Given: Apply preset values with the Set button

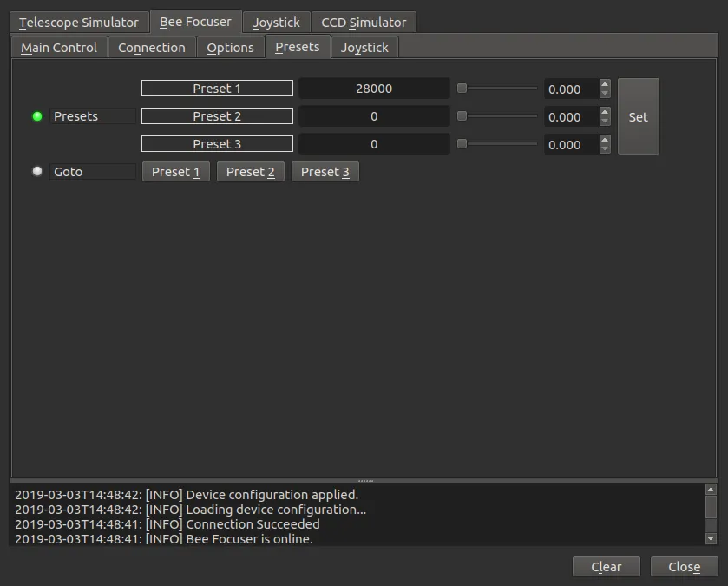Looking at the screenshot, I should pyautogui.click(x=639, y=116).
